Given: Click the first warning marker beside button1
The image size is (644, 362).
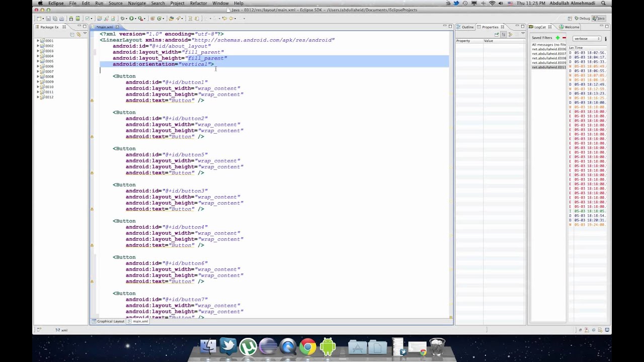Looking at the screenshot, I should tap(92, 101).
